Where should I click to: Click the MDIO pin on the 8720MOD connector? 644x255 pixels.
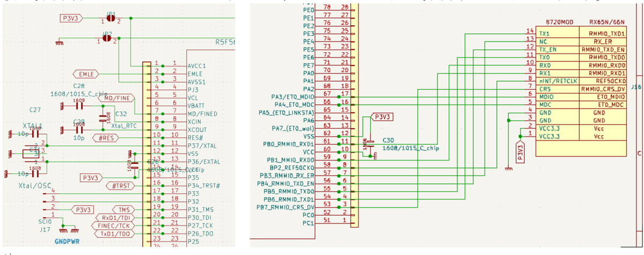click(546, 97)
